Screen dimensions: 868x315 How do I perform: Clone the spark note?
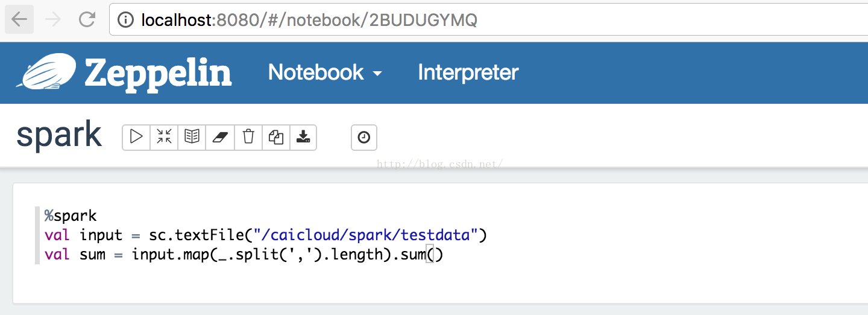275,137
